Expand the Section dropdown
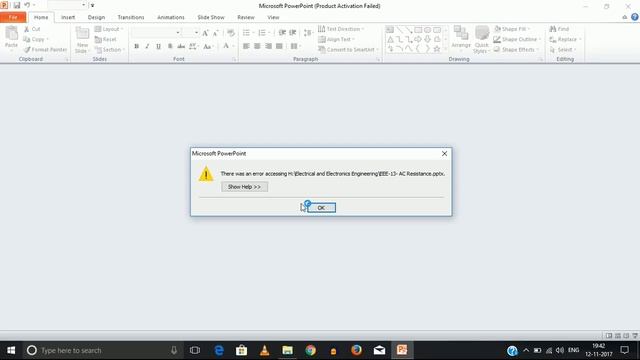Image resolution: width=640 pixels, height=360 pixels. [x=109, y=49]
